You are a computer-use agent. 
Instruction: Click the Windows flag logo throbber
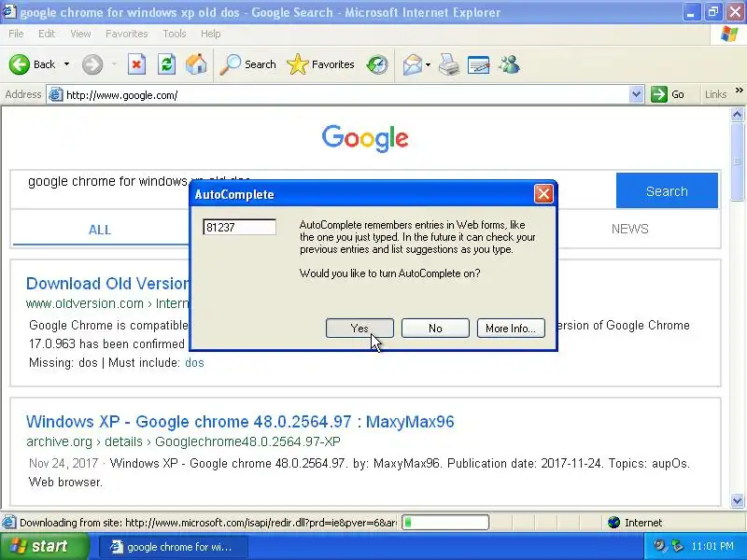coord(729,34)
